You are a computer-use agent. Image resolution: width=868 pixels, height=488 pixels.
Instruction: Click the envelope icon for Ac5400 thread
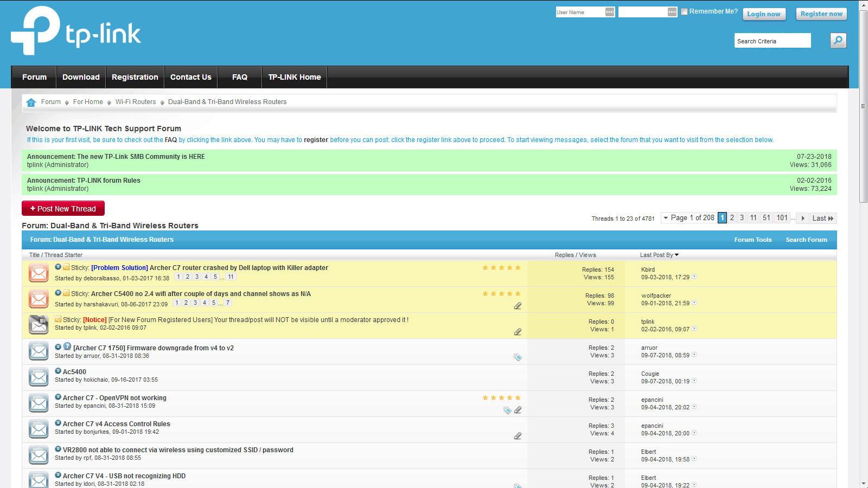coord(39,377)
